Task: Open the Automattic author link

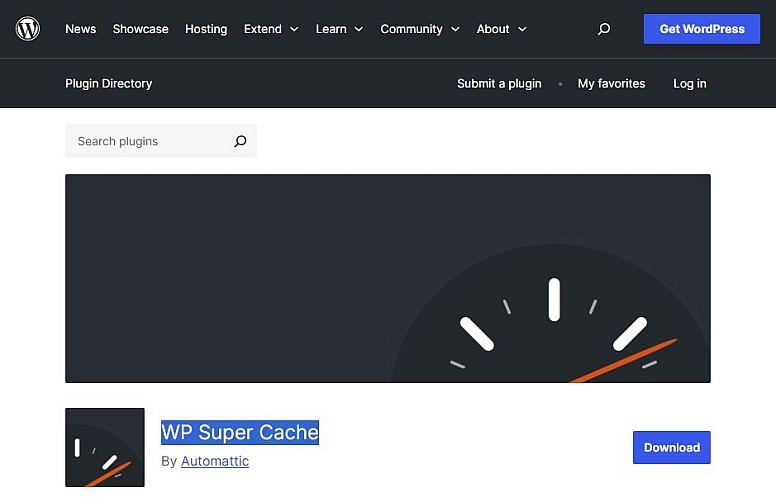Action: [x=215, y=461]
